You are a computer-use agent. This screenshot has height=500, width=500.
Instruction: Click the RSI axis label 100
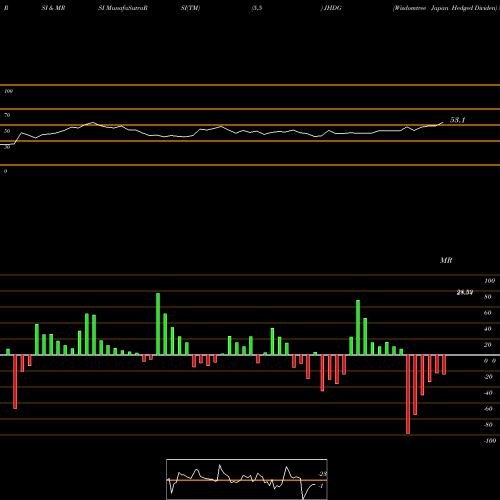[x=8, y=91]
